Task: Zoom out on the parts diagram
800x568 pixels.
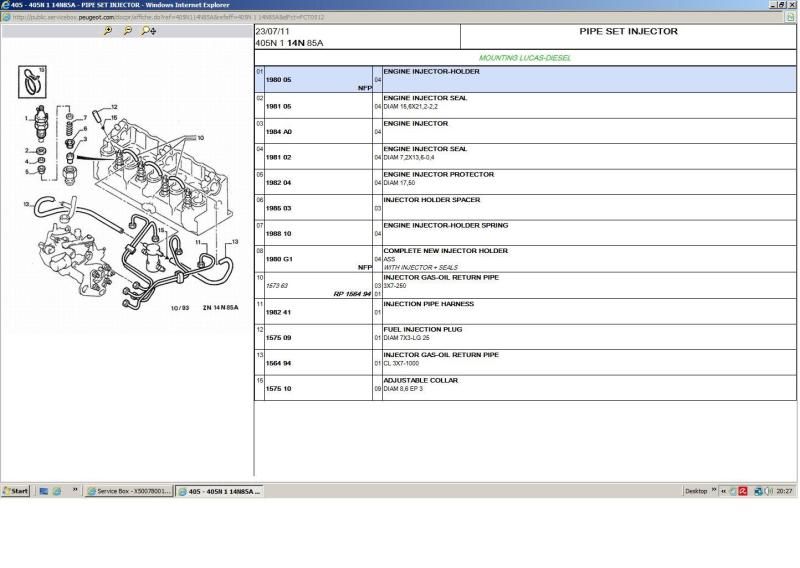Action: pyautogui.click(x=128, y=31)
